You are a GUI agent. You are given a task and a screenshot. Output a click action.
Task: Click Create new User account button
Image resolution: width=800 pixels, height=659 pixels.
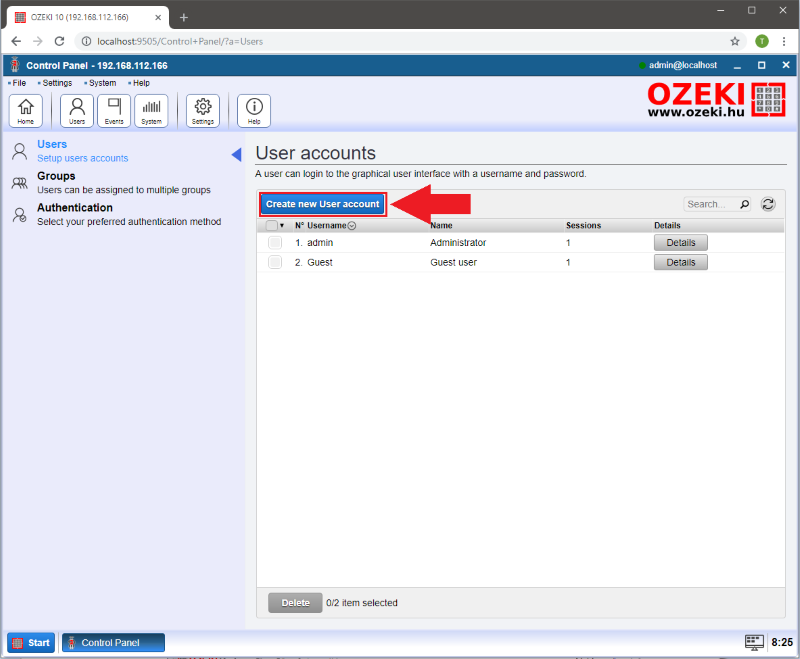pyautogui.click(x=322, y=204)
